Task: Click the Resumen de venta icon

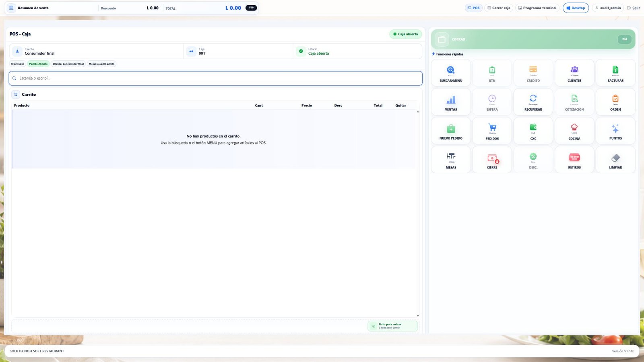Action: click(11, 8)
